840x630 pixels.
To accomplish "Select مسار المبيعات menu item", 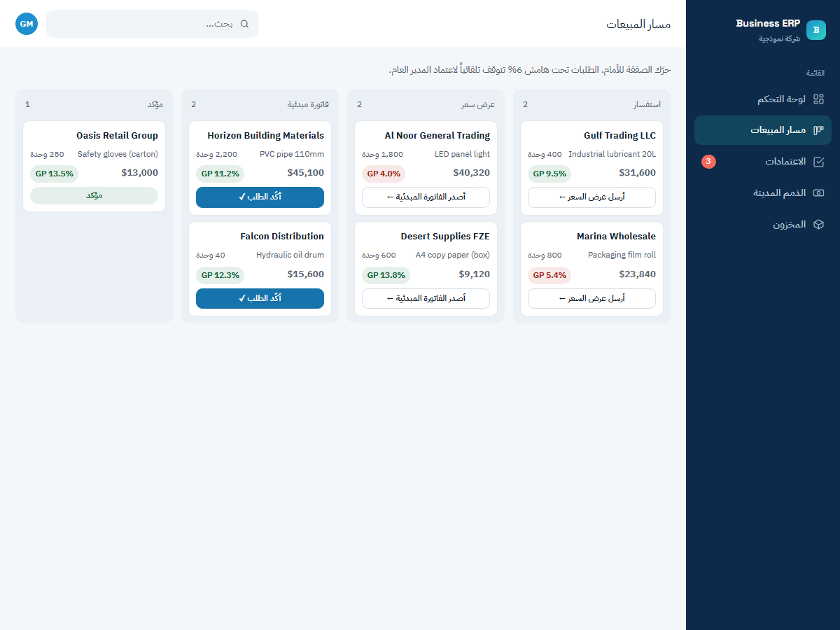I will click(x=763, y=130).
